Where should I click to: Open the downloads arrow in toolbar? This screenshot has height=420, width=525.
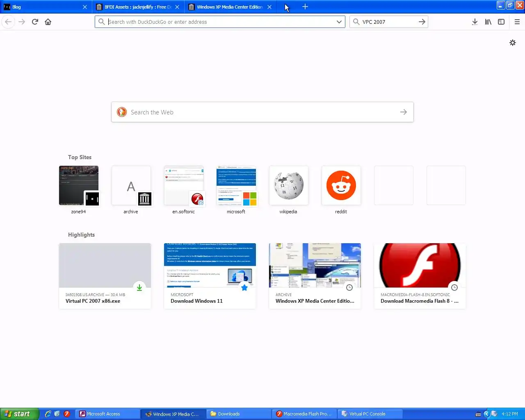point(475,22)
